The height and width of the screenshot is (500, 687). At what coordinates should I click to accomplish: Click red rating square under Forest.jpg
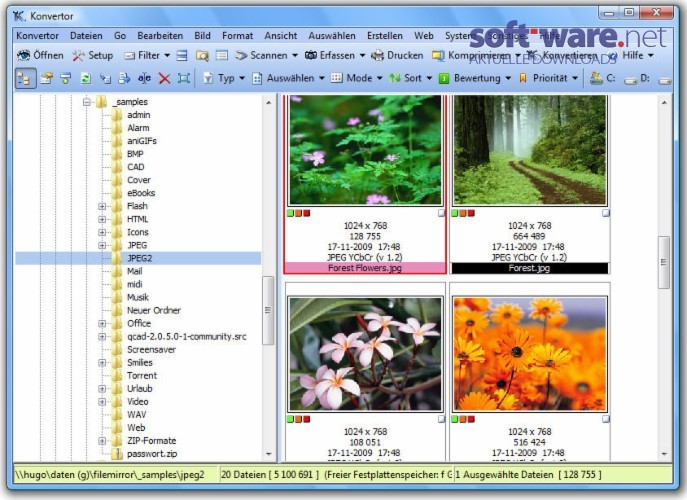tap(471, 213)
